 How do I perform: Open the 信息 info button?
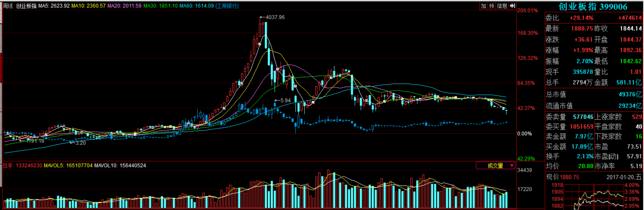point(502,6)
